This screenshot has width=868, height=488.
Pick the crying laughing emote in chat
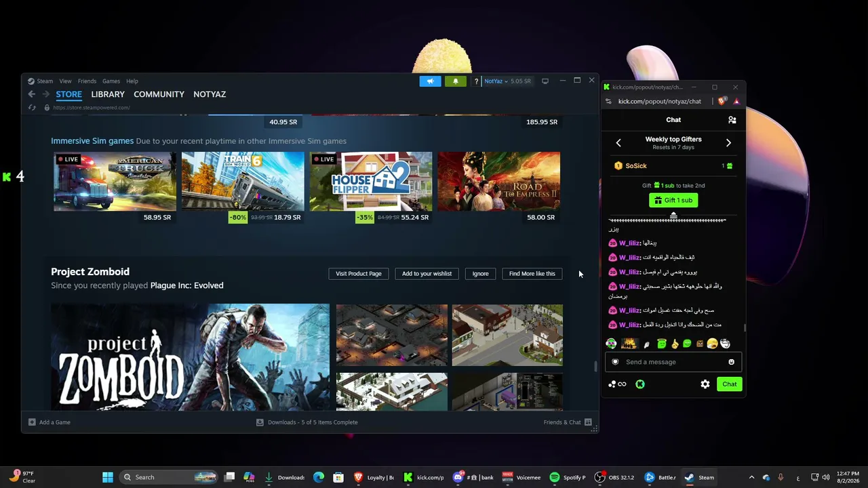[x=712, y=344]
